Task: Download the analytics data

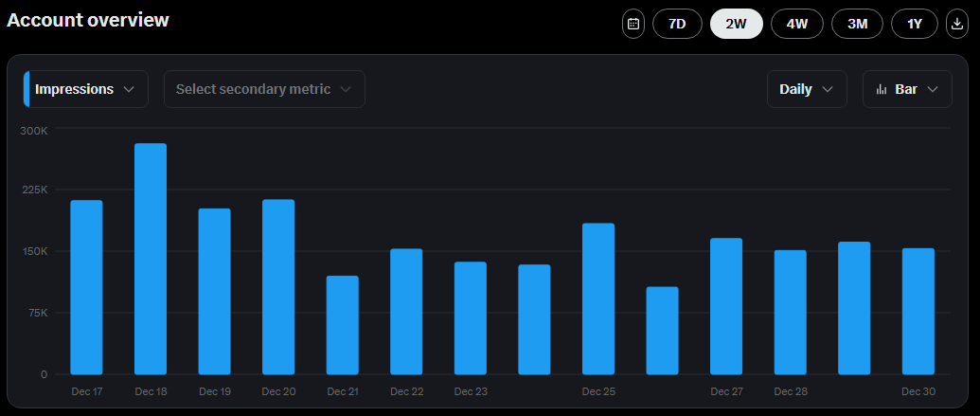Action: [x=958, y=24]
